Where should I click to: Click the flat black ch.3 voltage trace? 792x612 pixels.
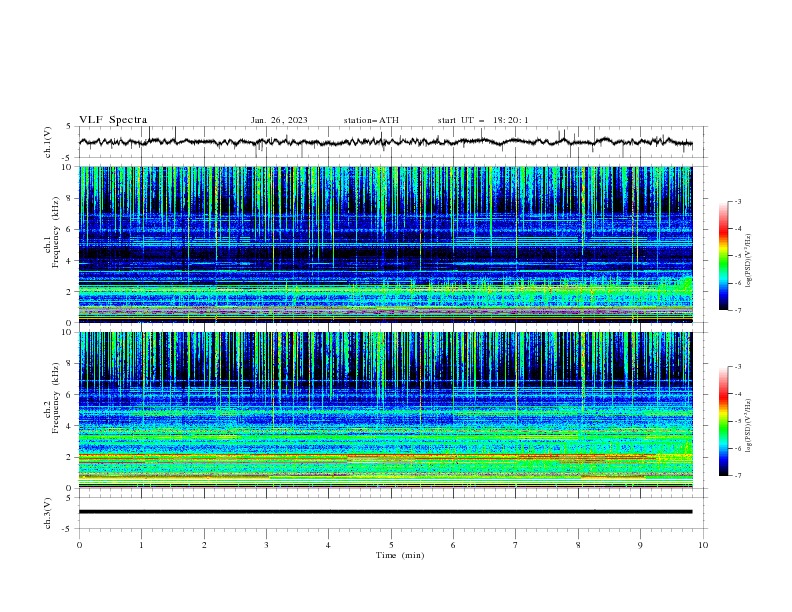click(x=385, y=512)
